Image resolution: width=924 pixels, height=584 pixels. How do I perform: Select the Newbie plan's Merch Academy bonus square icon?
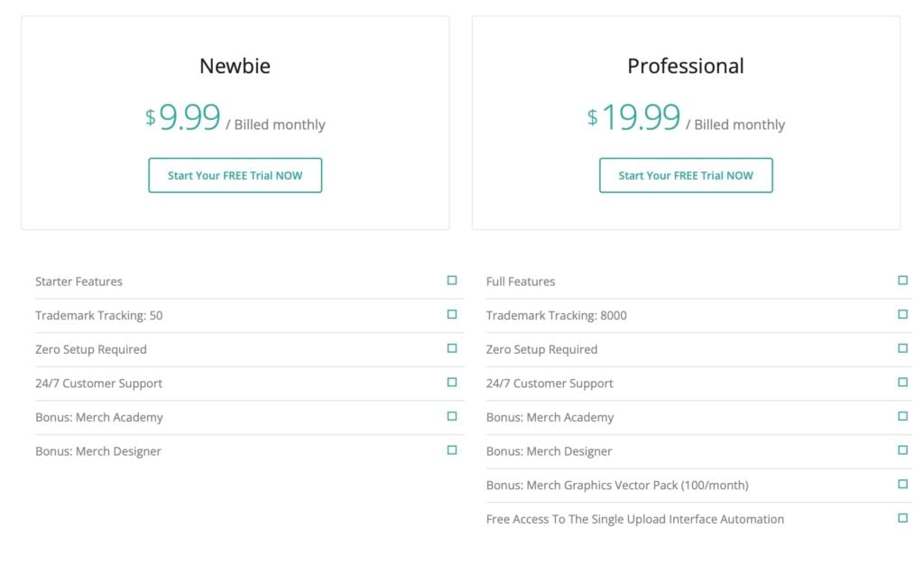point(452,417)
